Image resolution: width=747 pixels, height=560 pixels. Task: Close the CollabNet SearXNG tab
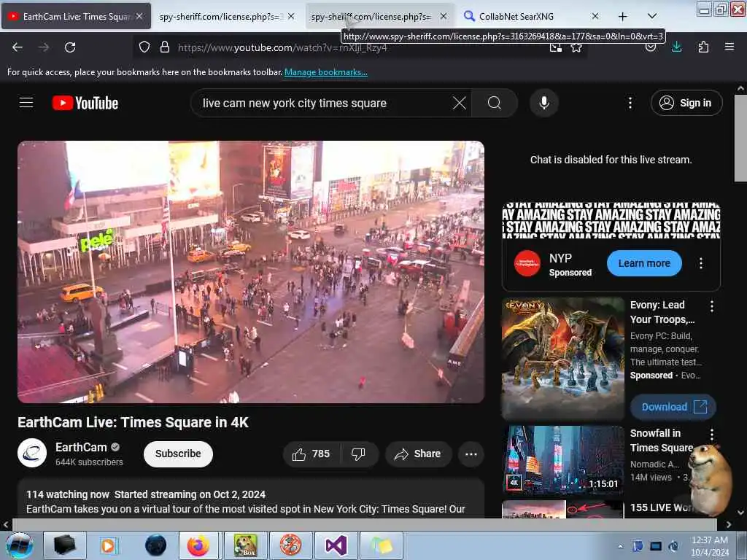click(x=595, y=16)
